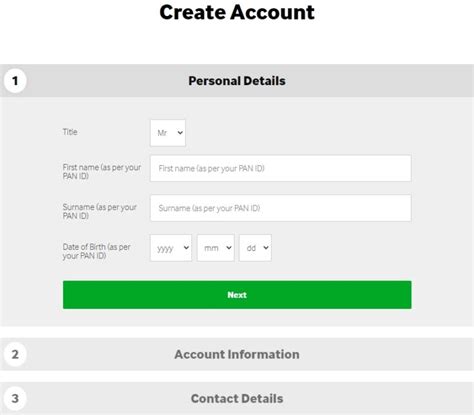Click the arrow in the Title dropdown

click(180, 133)
